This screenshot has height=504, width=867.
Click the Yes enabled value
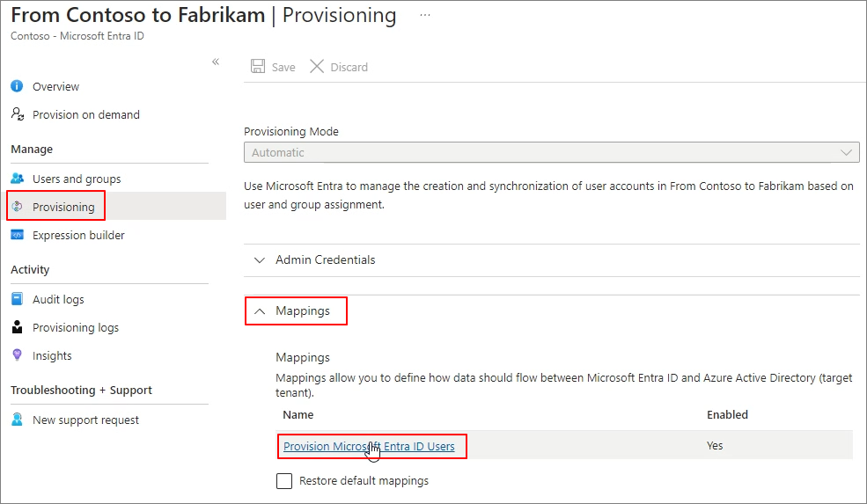pos(715,446)
